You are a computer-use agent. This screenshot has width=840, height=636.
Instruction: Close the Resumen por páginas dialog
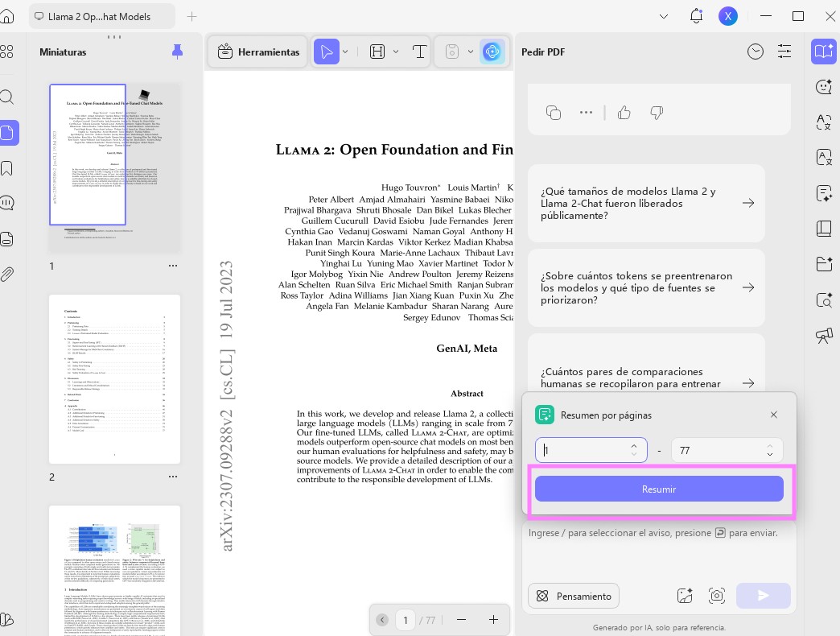tap(773, 415)
